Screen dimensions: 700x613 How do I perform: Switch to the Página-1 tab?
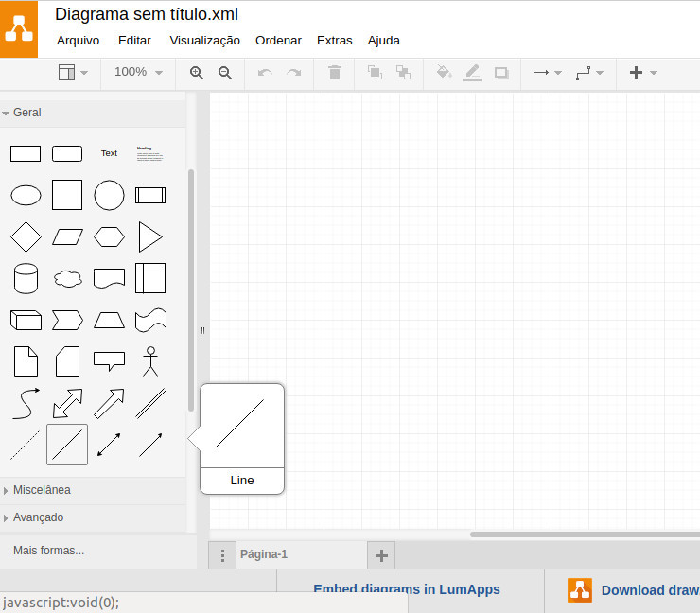(x=264, y=554)
